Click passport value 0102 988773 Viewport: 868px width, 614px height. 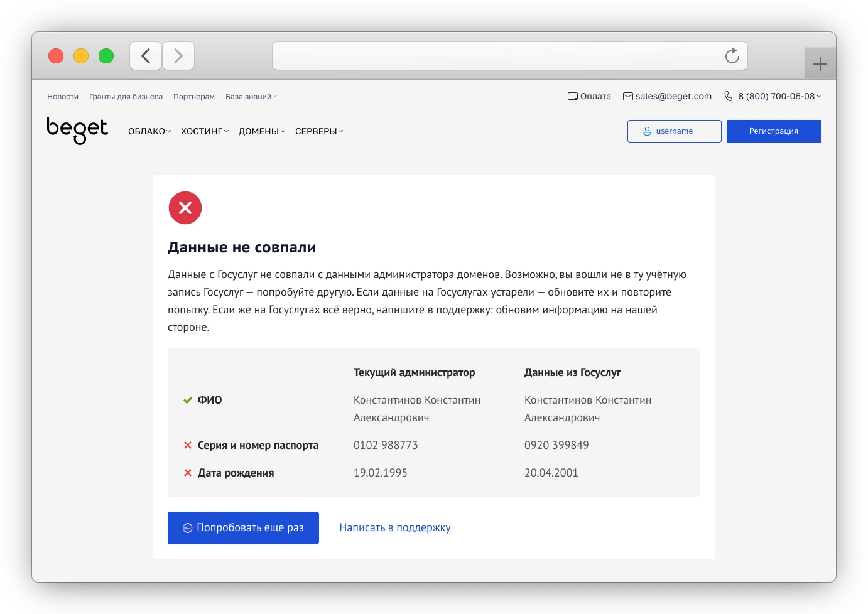(x=386, y=445)
